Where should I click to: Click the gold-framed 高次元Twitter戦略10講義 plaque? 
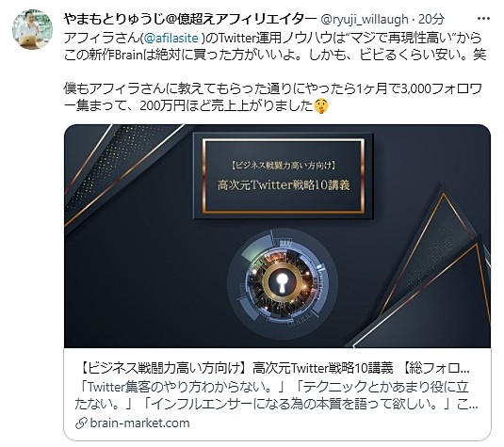click(284, 176)
